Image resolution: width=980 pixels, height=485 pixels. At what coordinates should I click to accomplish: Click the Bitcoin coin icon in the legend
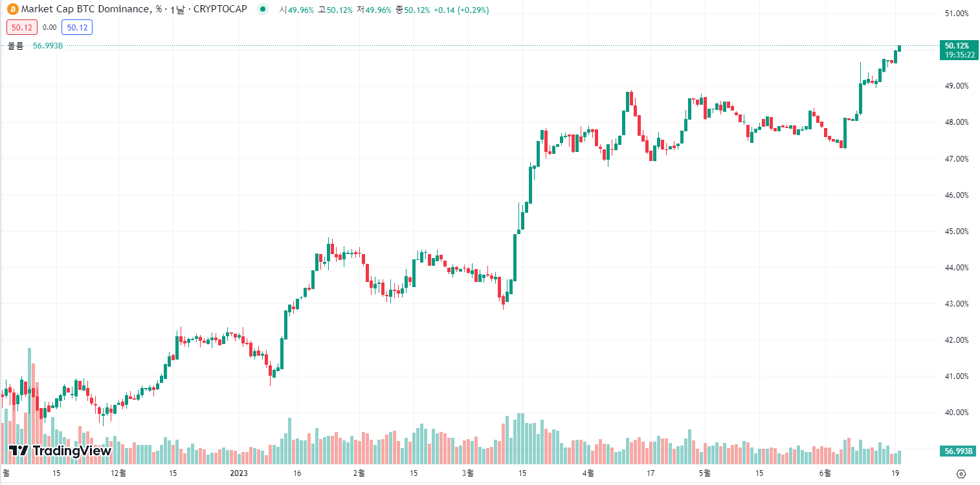click(13, 9)
